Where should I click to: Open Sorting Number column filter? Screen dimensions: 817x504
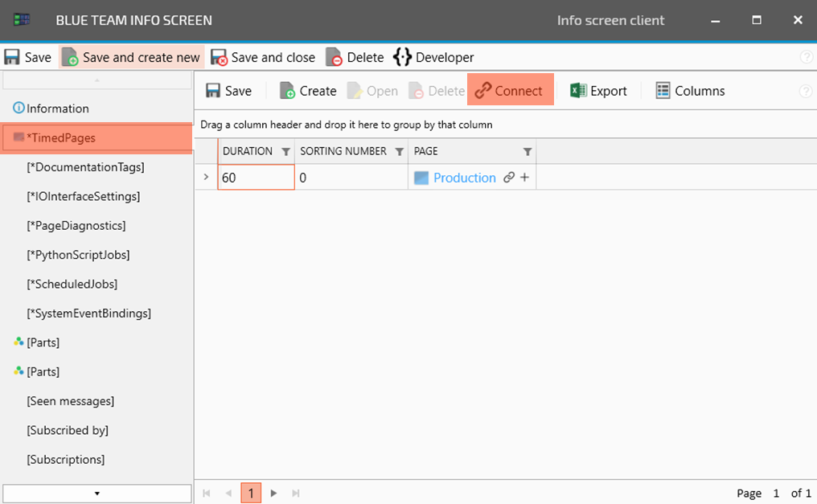[x=399, y=152]
